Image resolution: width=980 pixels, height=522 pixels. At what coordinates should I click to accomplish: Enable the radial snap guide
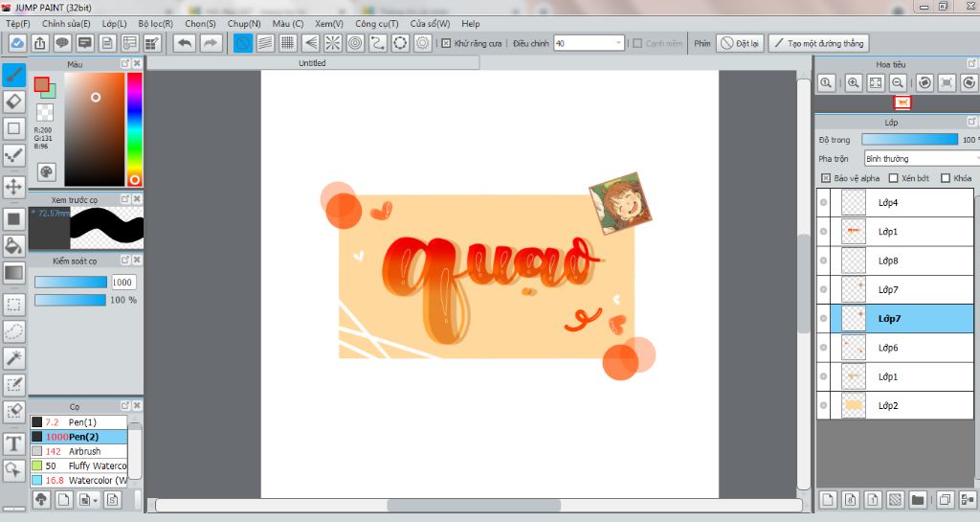(332, 43)
